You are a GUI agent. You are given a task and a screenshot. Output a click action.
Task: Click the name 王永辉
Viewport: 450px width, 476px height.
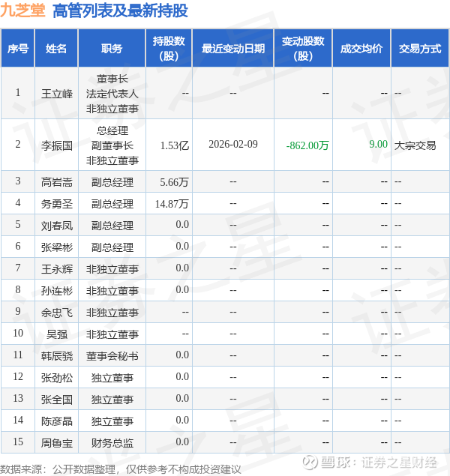tap(57, 269)
